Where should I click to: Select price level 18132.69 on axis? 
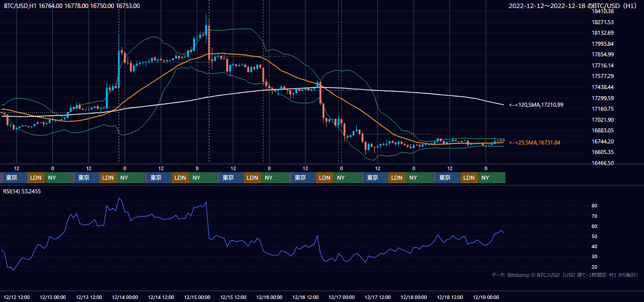click(x=603, y=33)
